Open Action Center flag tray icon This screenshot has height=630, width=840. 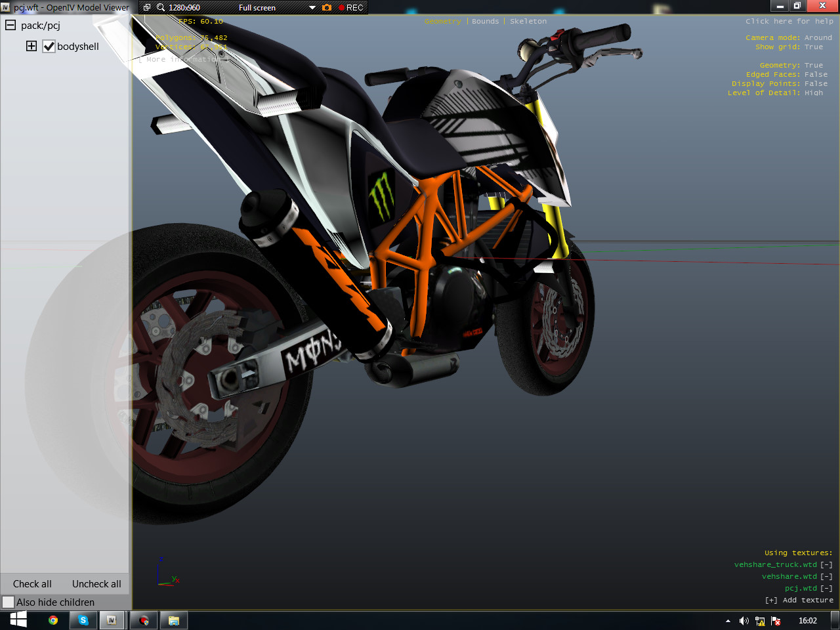776,621
